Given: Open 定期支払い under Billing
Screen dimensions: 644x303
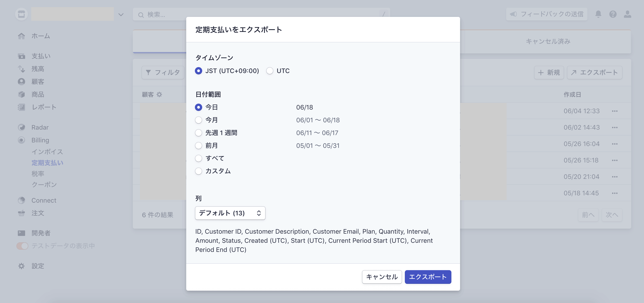Looking at the screenshot, I should click(47, 162).
